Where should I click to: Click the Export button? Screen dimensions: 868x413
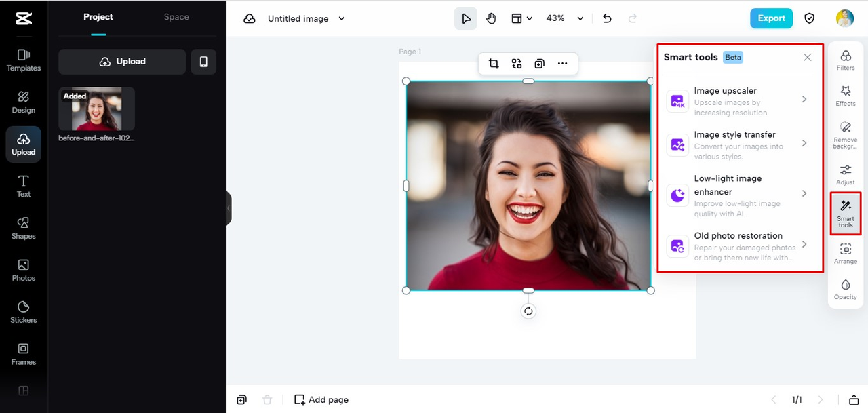(771, 18)
